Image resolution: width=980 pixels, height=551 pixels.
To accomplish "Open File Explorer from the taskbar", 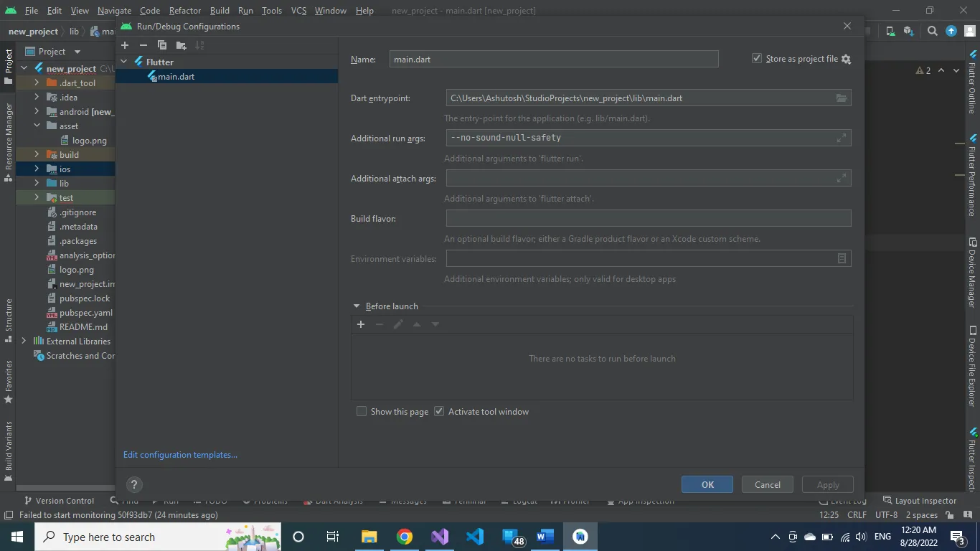I will pos(369,537).
